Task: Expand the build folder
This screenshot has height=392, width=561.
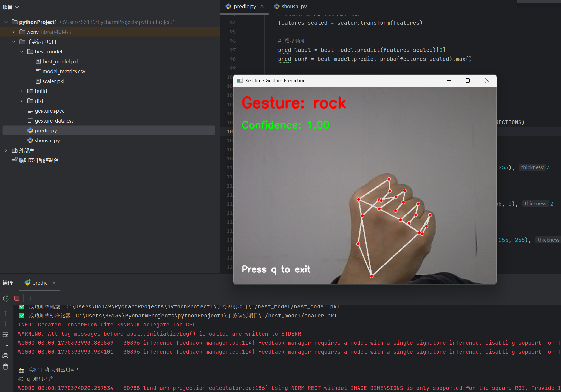Action: click(x=22, y=91)
